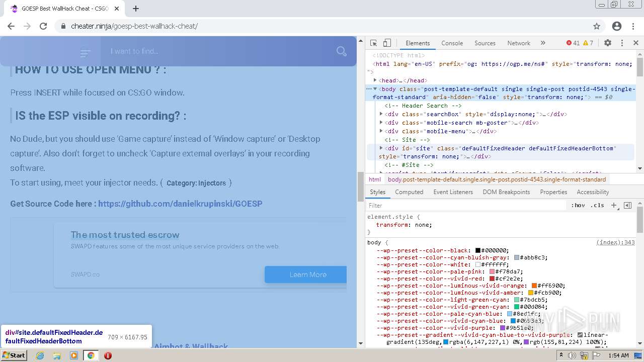Open the Network tab
The image size is (644, 362).
point(519,43)
